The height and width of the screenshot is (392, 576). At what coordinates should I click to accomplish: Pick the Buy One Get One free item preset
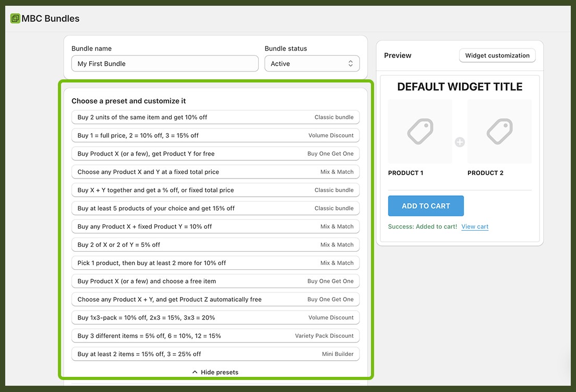215,281
